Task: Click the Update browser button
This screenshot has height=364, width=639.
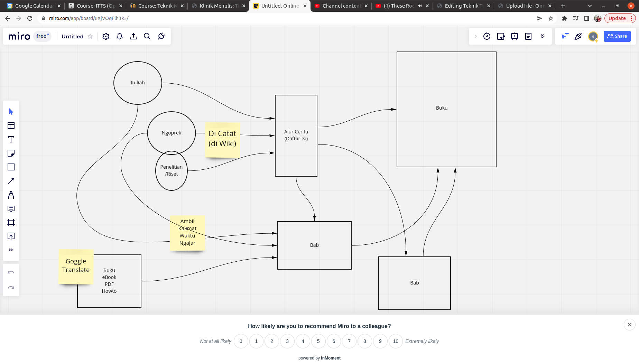Action: click(x=617, y=18)
